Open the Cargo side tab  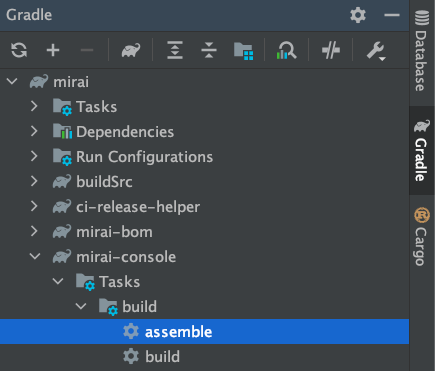coord(422,237)
